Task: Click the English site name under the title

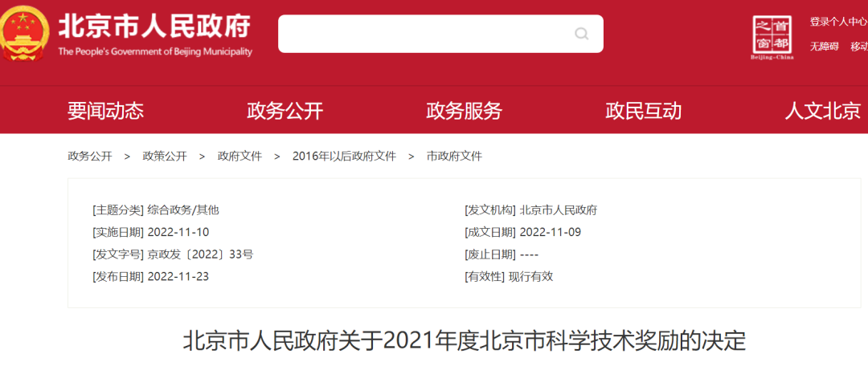Action: click(x=154, y=51)
